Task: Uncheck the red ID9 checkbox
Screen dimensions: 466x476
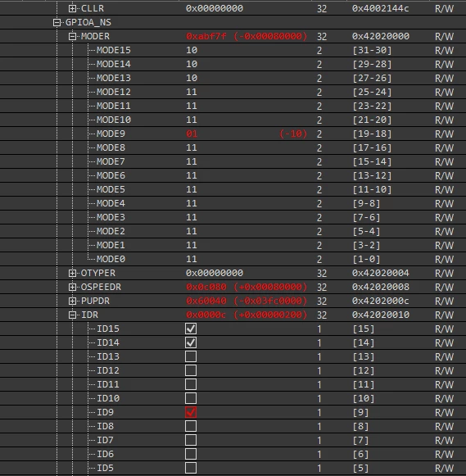Action: coord(191,412)
